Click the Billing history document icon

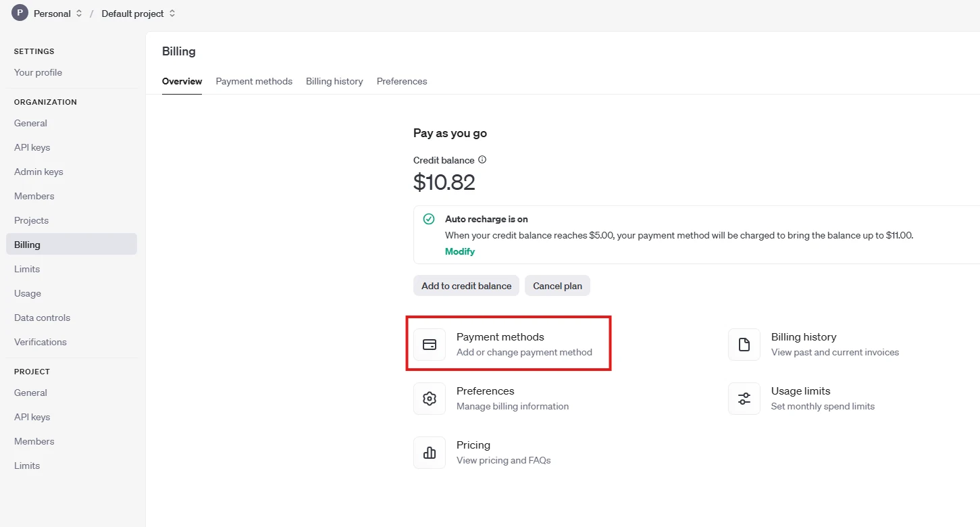coord(744,345)
